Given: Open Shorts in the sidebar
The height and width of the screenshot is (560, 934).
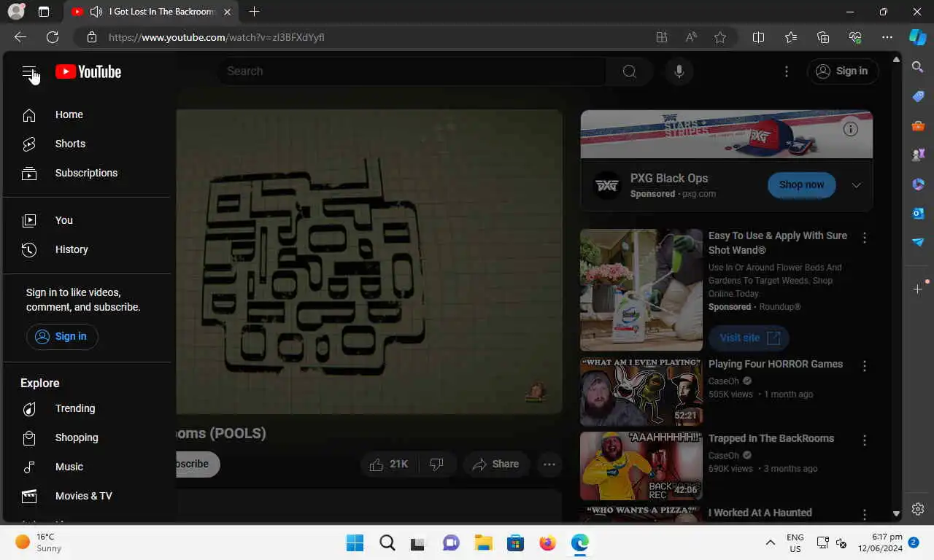Looking at the screenshot, I should click(88, 144).
